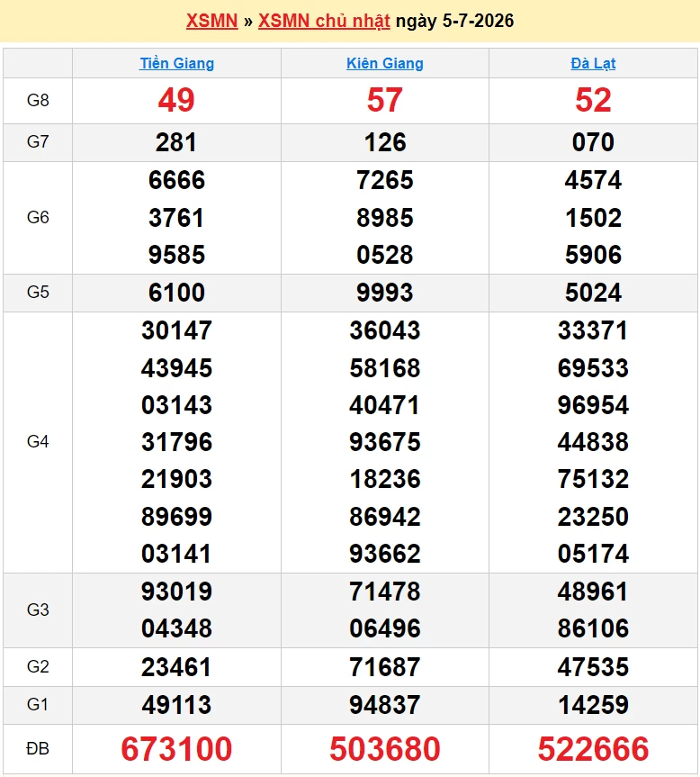Open the Kiên Giang province link
This screenshot has width=700, height=777.
tap(385, 63)
